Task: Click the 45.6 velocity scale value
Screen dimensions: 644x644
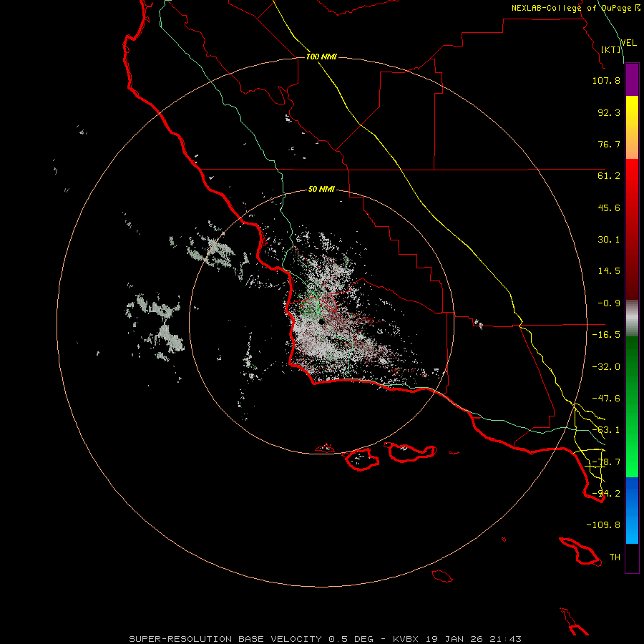Action: click(609, 208)
